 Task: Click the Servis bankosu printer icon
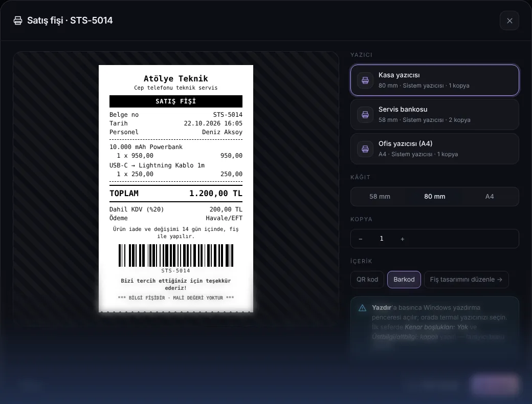coord(365,115)
